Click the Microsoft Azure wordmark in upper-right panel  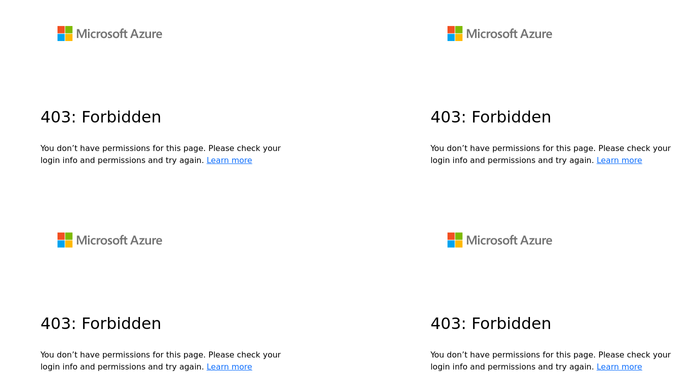509,34
